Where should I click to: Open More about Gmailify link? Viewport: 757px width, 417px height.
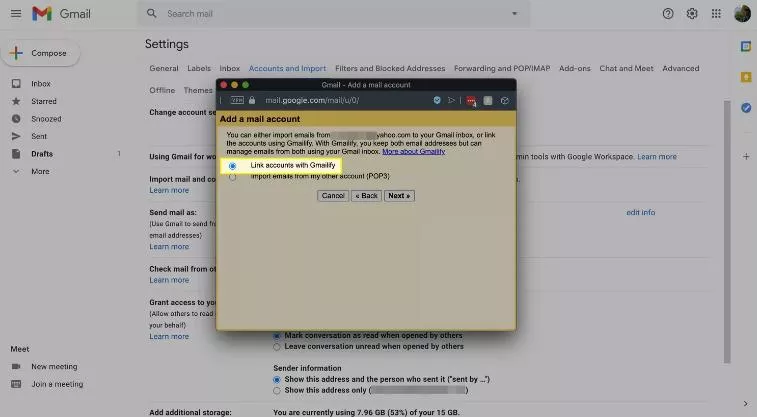pyautogui.click(x=414, y=152)
